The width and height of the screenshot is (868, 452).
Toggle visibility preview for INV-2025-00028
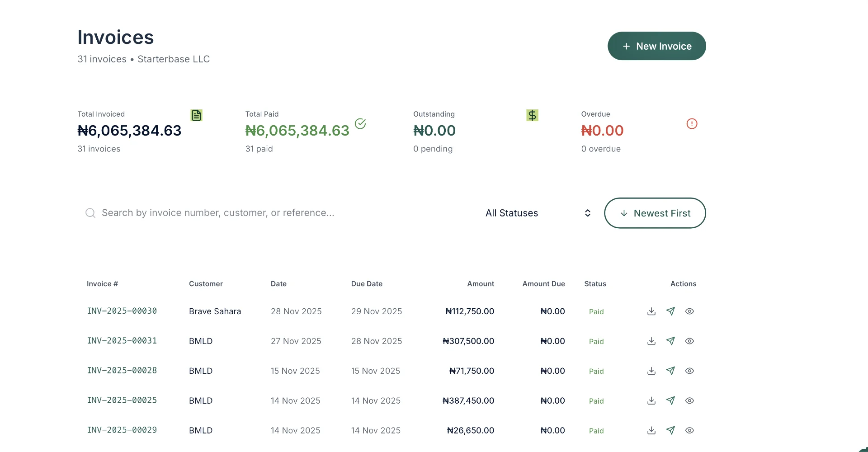coord(689,371)
